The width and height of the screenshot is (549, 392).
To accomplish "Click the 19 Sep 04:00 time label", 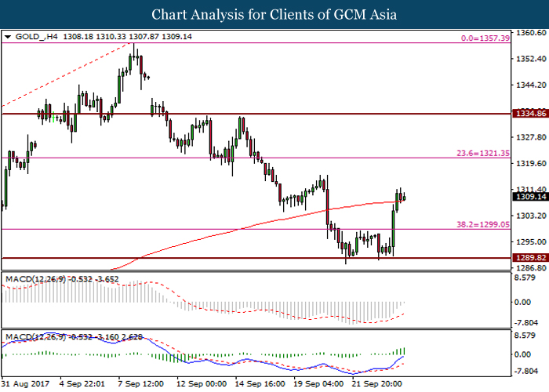I will (318, 383).
